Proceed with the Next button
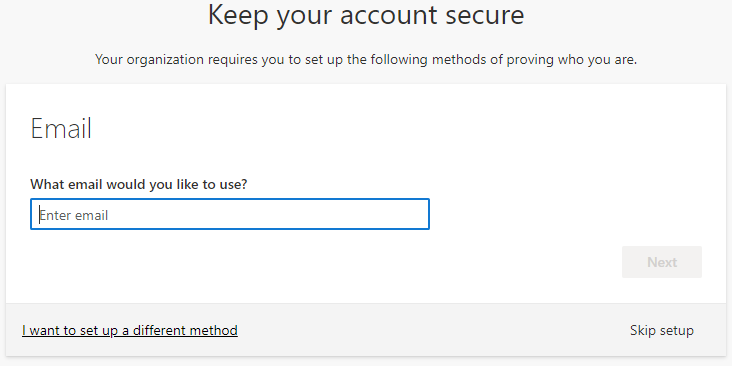732x366 pixels. [x=662, y=262]
